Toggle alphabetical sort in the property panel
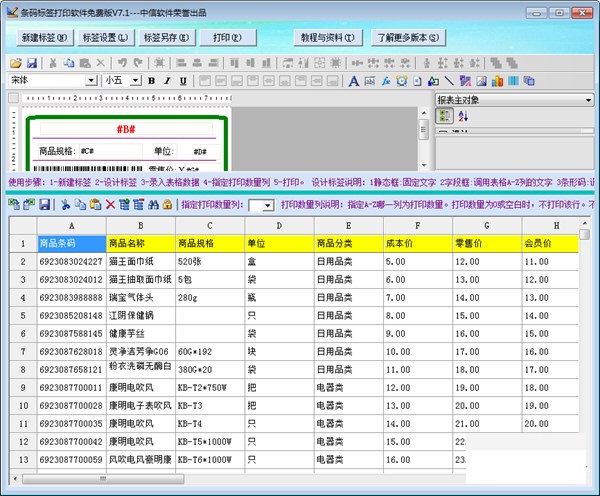The image size is (600, 496). [462, 117]
